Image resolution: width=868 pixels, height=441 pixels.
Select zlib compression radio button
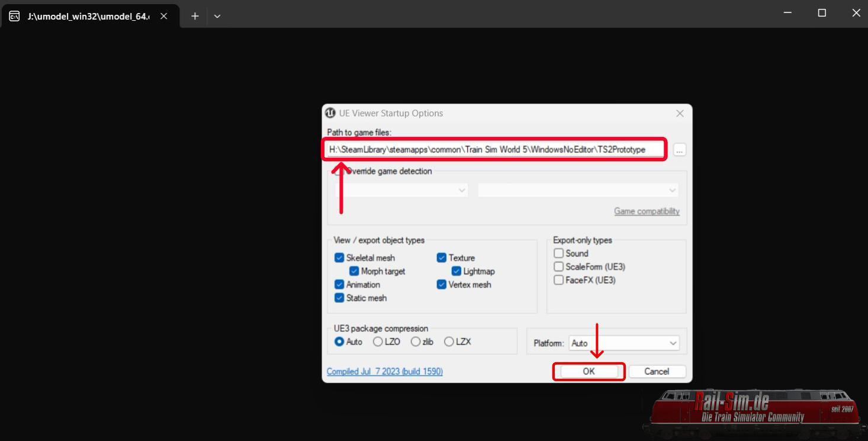[416, 342]
